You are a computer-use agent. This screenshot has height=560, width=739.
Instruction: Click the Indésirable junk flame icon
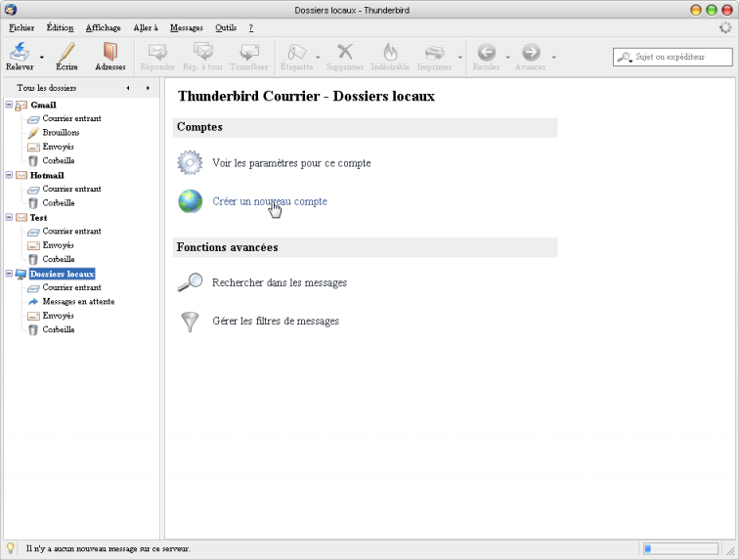tap(390, 52)
